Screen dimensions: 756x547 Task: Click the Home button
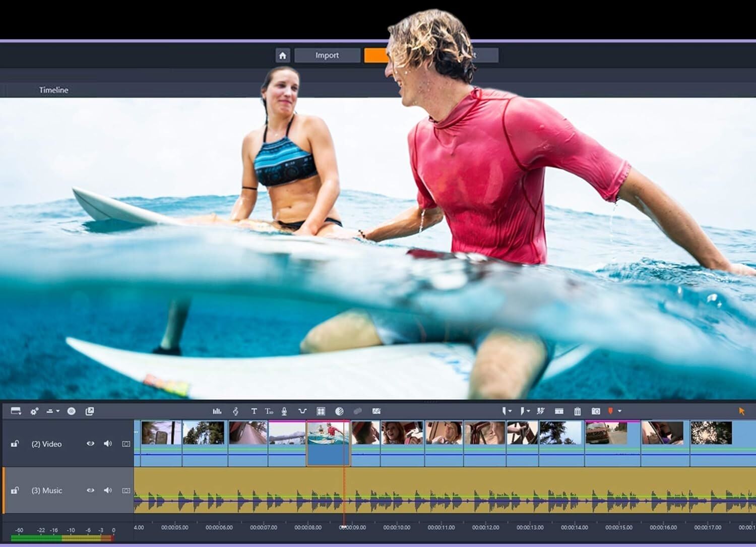[x=283, y=55]
